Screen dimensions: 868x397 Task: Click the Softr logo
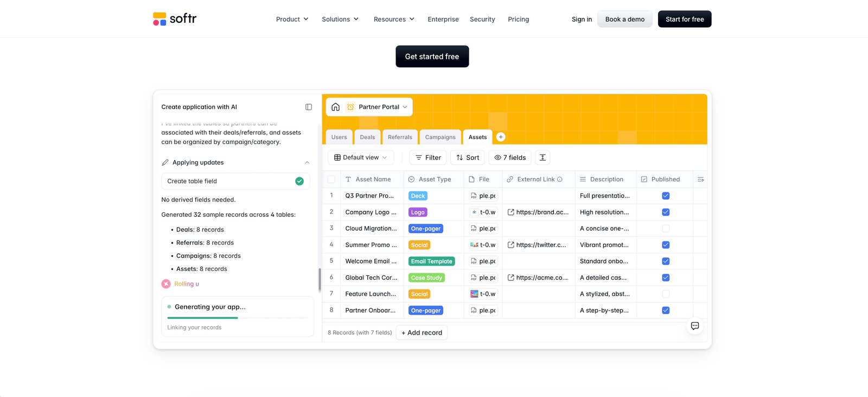175,19
